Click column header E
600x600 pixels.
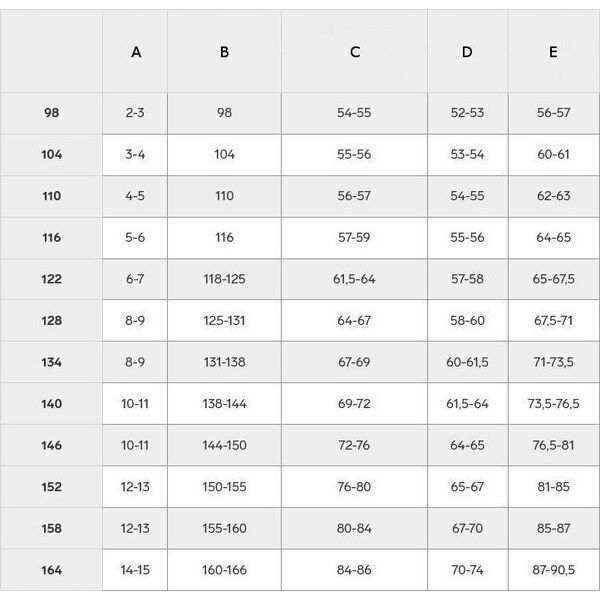pos(554,51)
